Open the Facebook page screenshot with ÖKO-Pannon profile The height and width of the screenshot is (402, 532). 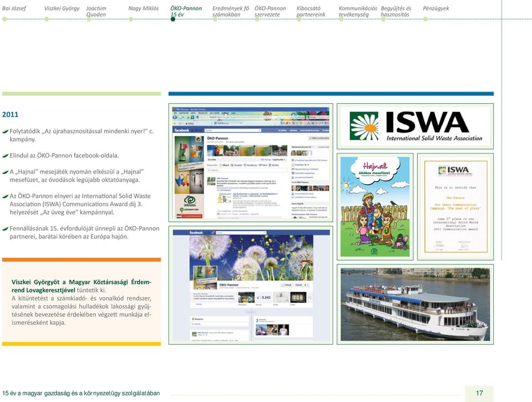250,163
